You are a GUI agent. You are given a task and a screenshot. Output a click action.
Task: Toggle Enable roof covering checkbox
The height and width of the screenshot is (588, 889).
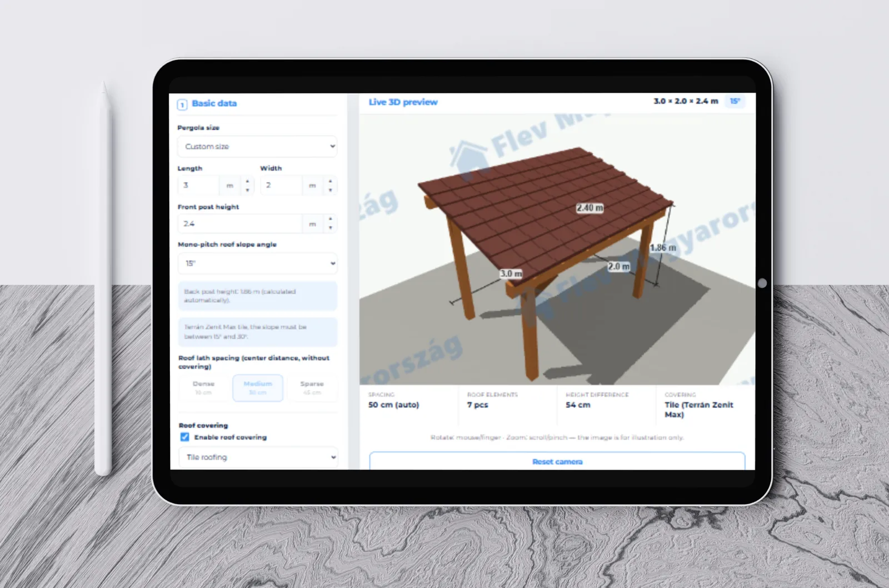(184, 437)
